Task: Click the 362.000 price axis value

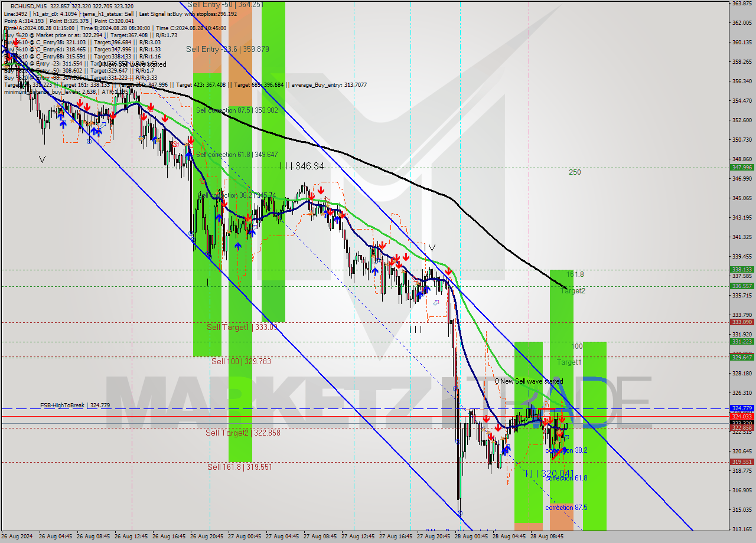Action: (x=742, y=23)
